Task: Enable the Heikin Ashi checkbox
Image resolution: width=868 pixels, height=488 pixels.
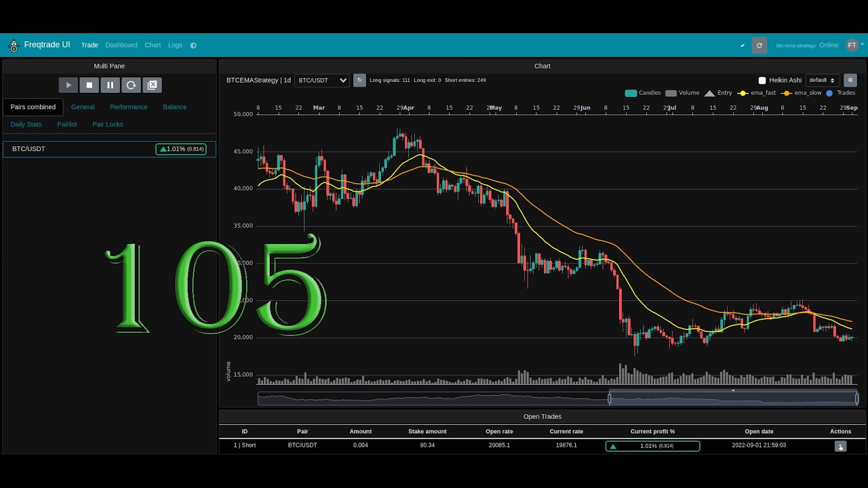Action: (x=762, y=80)
